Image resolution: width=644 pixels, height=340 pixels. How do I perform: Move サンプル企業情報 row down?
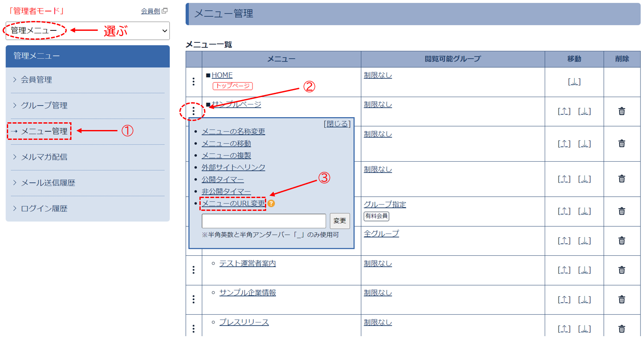point(584,299)
